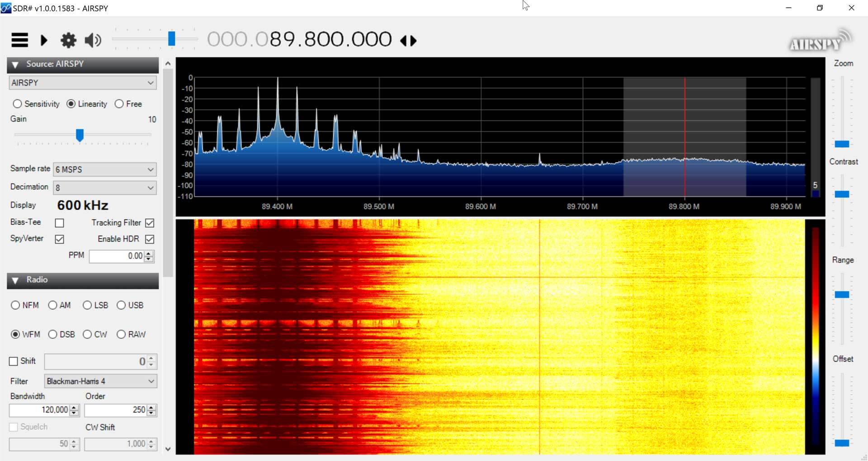
Task: Open the settings gear icon
Action: coord(68,40)
